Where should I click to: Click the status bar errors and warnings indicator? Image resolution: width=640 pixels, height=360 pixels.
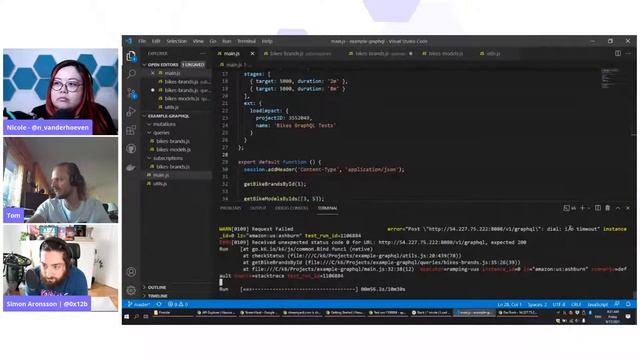(178, 304)
